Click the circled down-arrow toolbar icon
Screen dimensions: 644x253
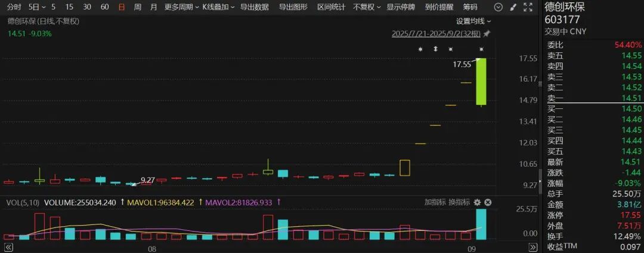pyautogui.click(x=498, y=7)
